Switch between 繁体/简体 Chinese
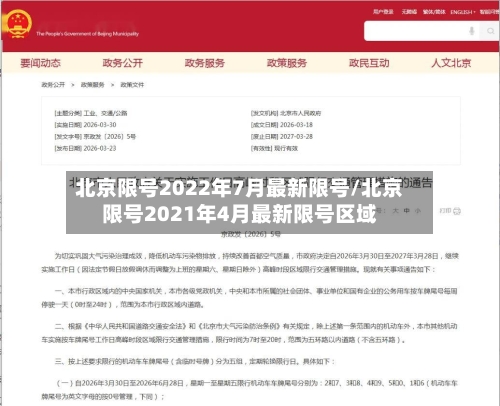The width and height of the screenshot is (500, 406). pyautogui.click(x=434, y=12)
